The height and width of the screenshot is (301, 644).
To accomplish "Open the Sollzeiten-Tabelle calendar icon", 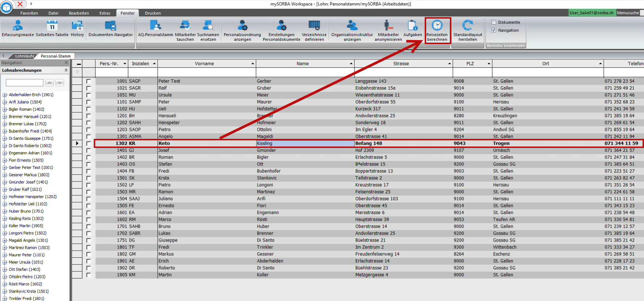I will coord(52,26).
